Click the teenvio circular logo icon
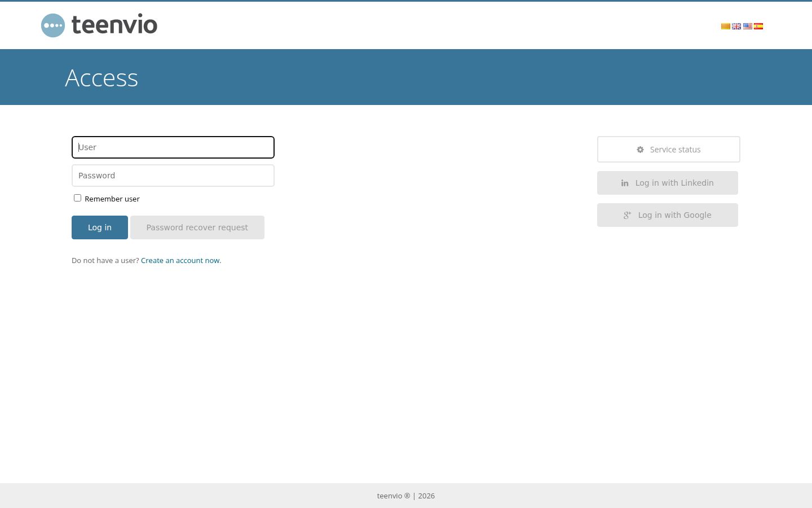Screen dimensions: 812x508 pos(53,25)
